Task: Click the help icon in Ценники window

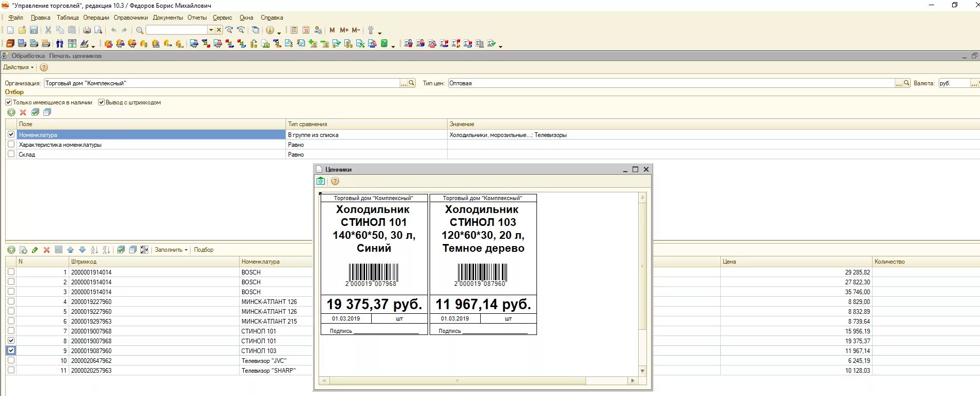Action: (x=335, y=181)
